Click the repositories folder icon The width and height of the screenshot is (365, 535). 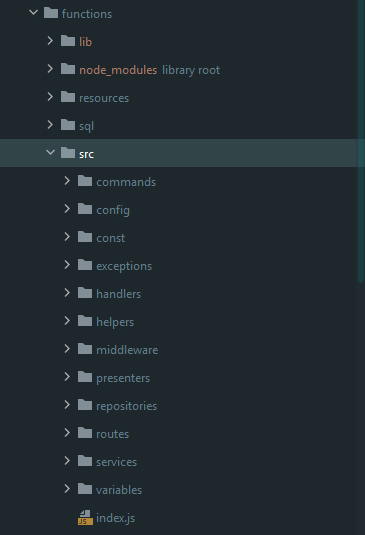(x=85, y=405)
